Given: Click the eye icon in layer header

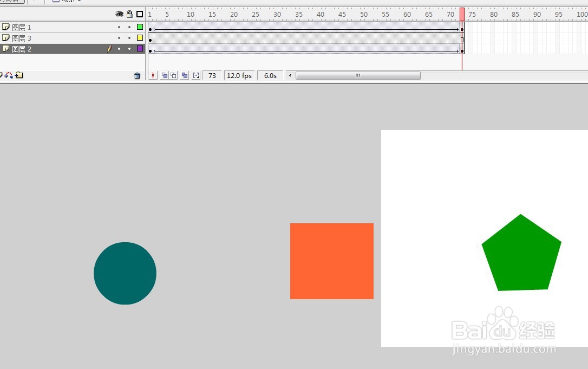Looking at the screenshot, I should coord(119,14).
